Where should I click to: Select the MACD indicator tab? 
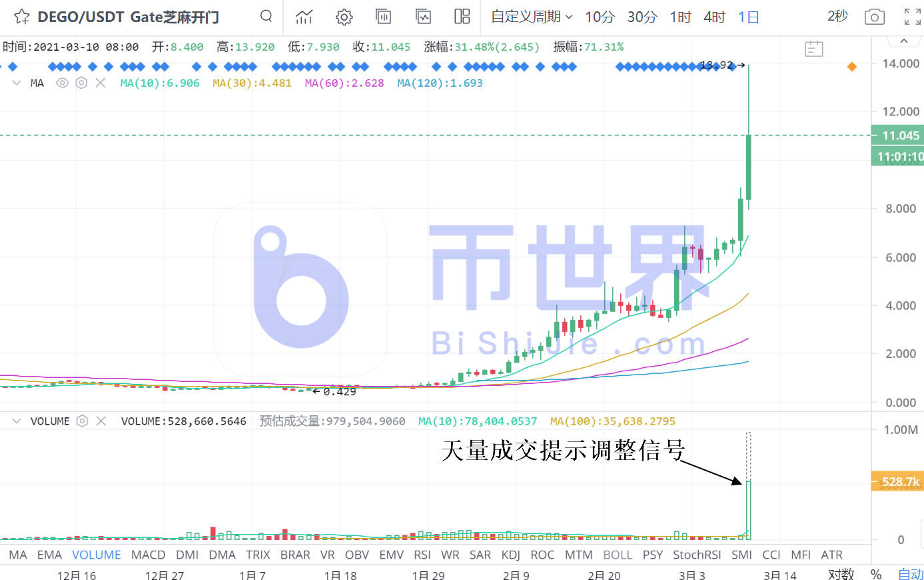tap(148, 554)
